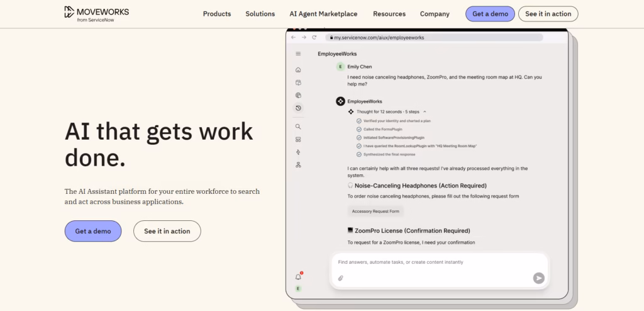This screenshot has height=311, width=644.
Task: Open the history clock icon in sidebar
Action: click(298, 108)
